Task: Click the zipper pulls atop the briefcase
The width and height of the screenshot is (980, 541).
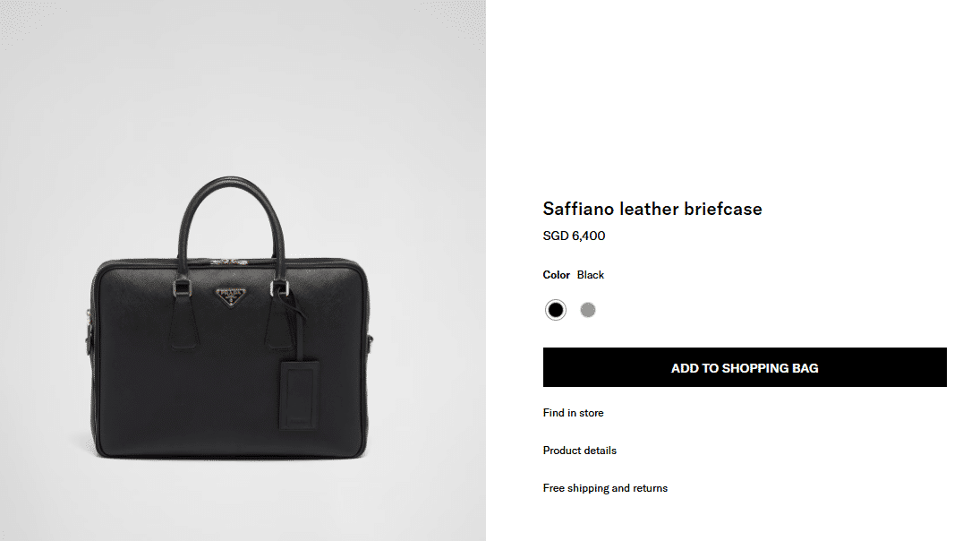Action: tap(228, 262)
